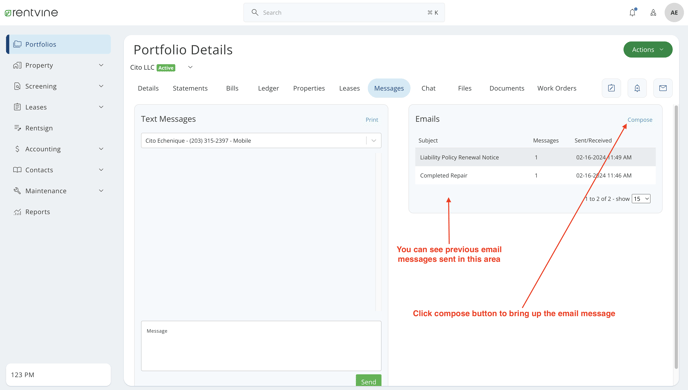
Task: Open the AE profile avatar
Action: [x=674, y=12]
